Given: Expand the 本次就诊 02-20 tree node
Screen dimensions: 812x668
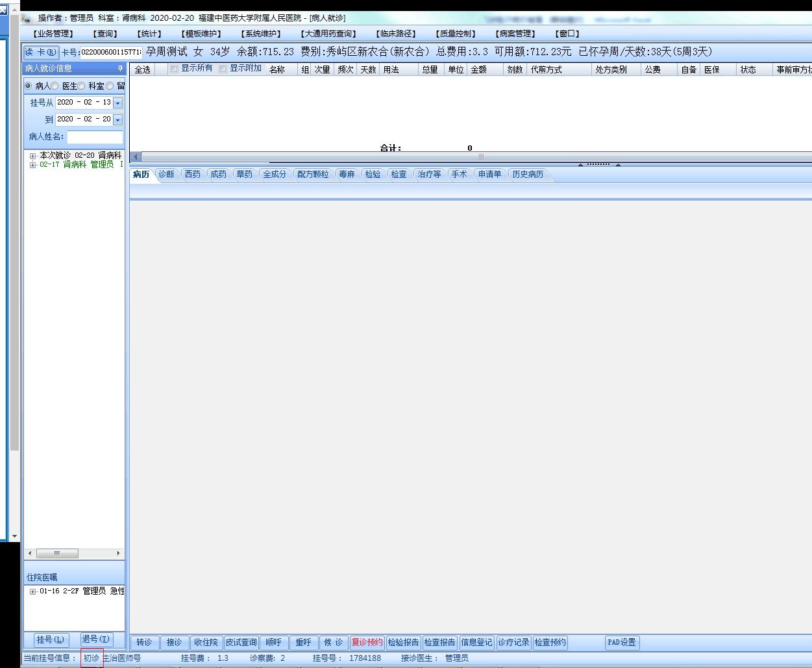Looking at the screenshot, I should (32, 156).
